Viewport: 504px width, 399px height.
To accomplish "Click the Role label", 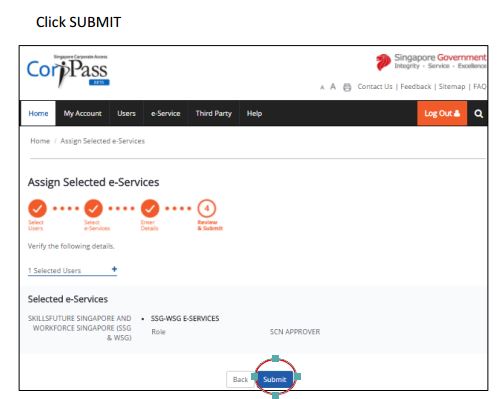I will click(158, 332).
